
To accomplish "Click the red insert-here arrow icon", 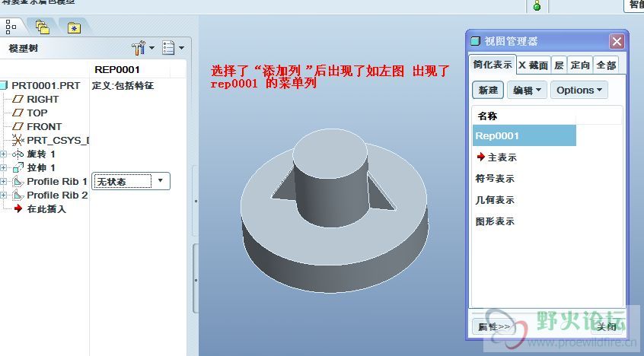I will 18,208.
